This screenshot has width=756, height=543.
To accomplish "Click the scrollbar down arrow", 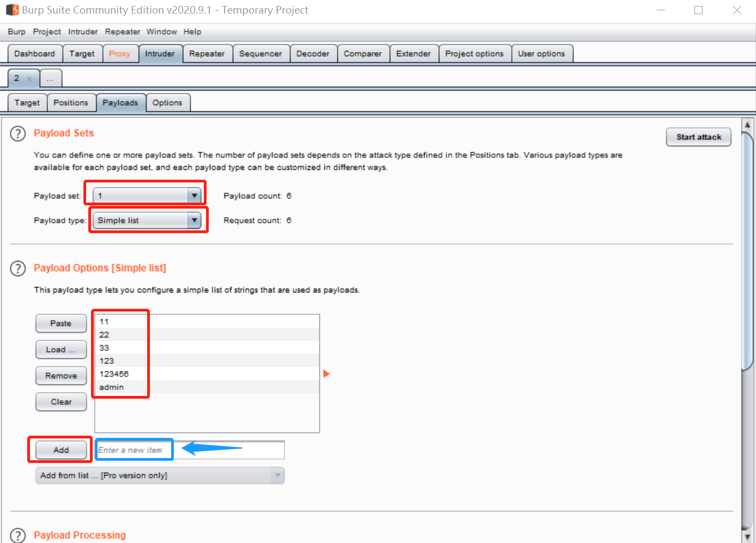I will (748, 536).
